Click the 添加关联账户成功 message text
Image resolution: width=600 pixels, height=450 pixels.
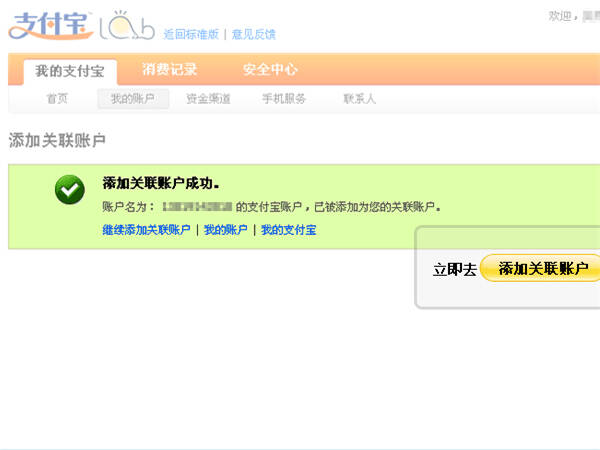[161, 183]
